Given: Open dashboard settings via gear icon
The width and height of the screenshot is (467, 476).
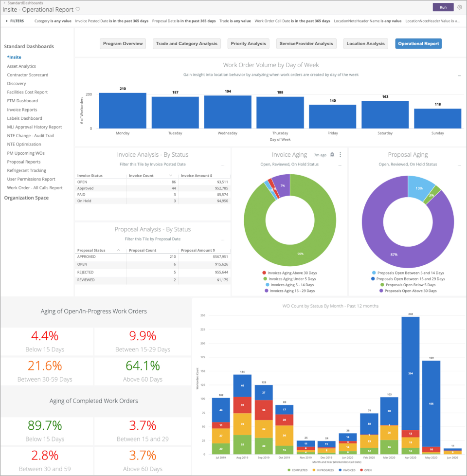Looking at the screenshot, I should 459,7.
